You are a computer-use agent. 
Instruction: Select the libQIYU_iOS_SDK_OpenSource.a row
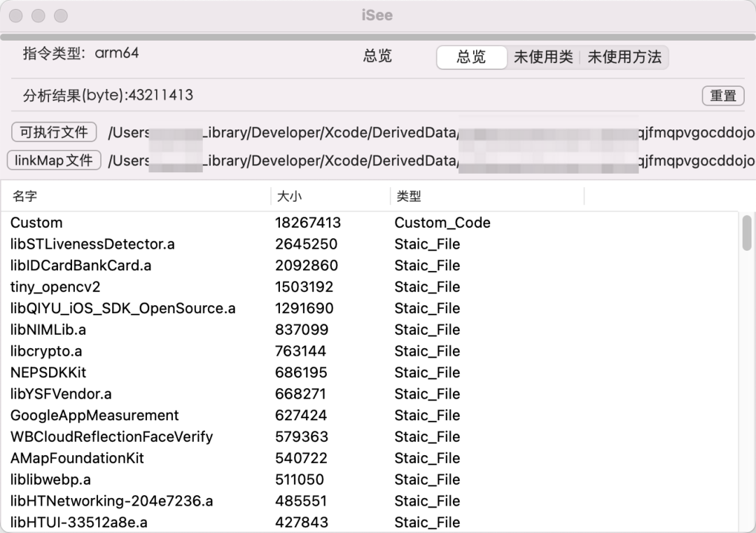[370, 308]
